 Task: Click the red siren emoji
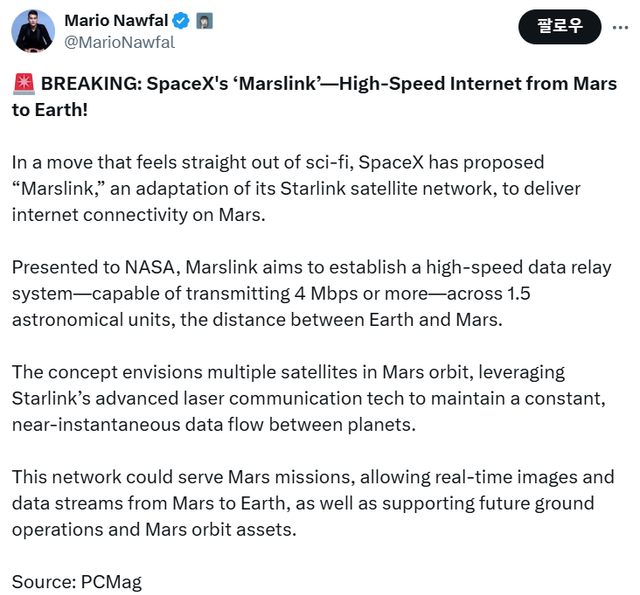tap(22, 85)
